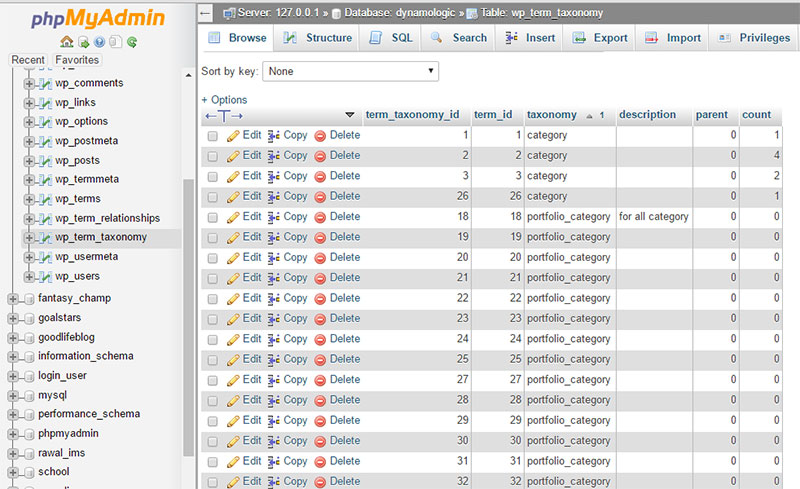Click sort ascending arrow on taxonomy column
The image size is (800, 489).
(x=589, y=116)
